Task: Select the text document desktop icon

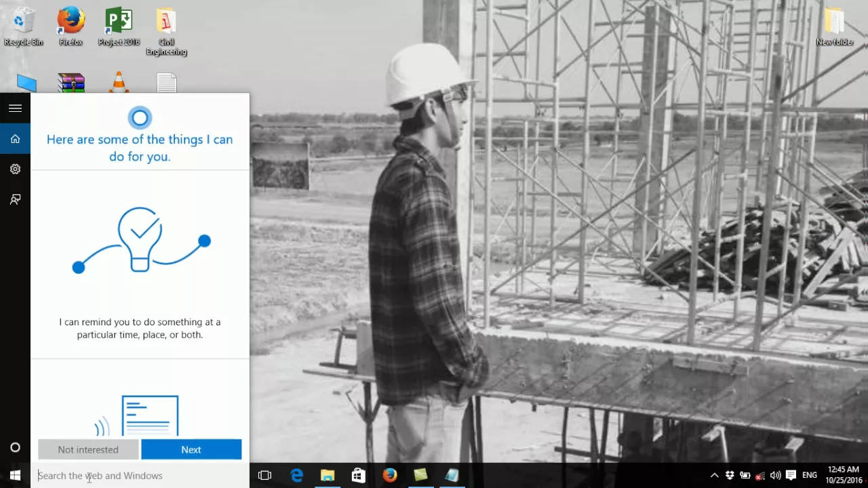Action: pos(166,83)
